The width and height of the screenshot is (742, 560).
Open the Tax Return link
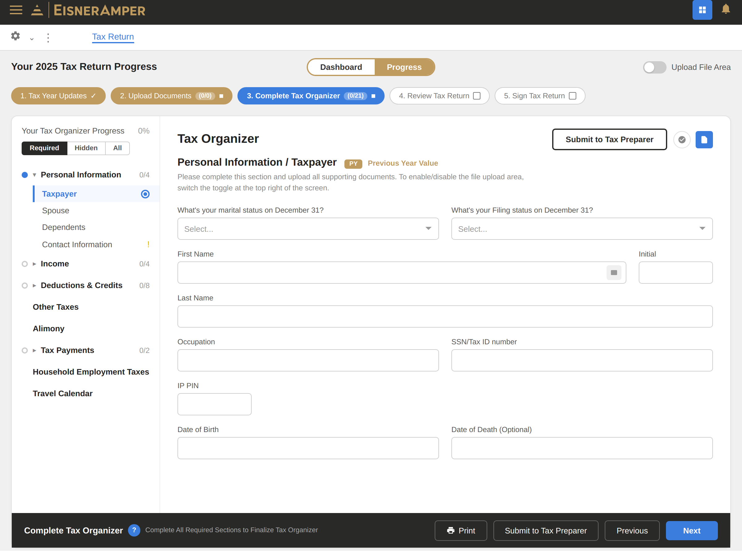[113, 36]
